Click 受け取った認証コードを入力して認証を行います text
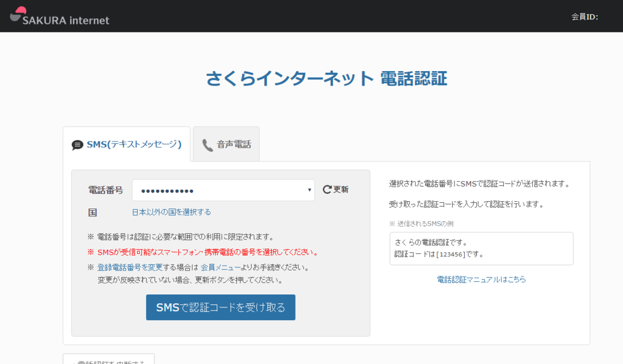The height and width of the screenshot is (364, 623). coord(467,204)
